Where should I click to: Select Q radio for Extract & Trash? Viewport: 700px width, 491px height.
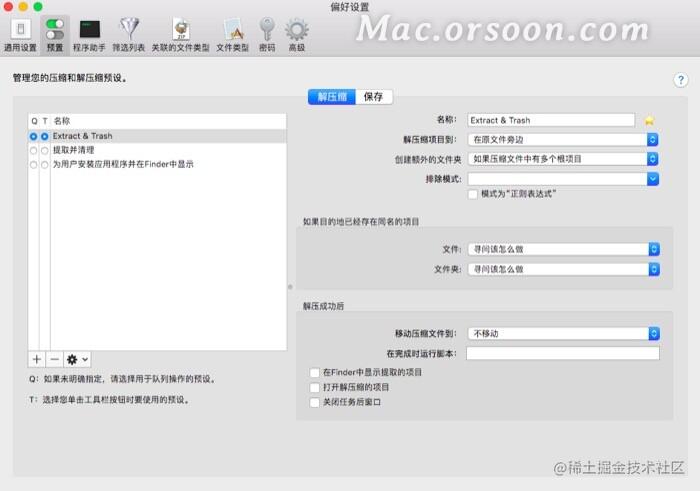tap(33, 136)
